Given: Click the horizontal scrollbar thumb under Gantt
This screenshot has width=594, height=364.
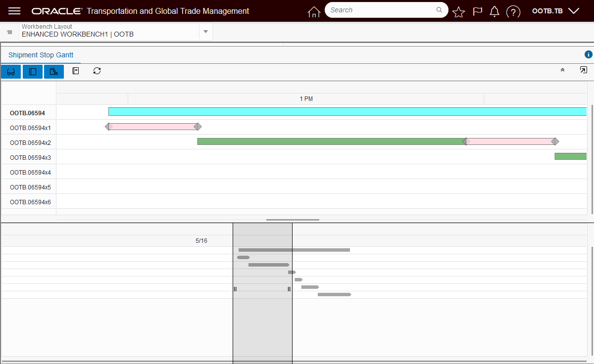Looking at the screenshot, I should pos(293,220).
